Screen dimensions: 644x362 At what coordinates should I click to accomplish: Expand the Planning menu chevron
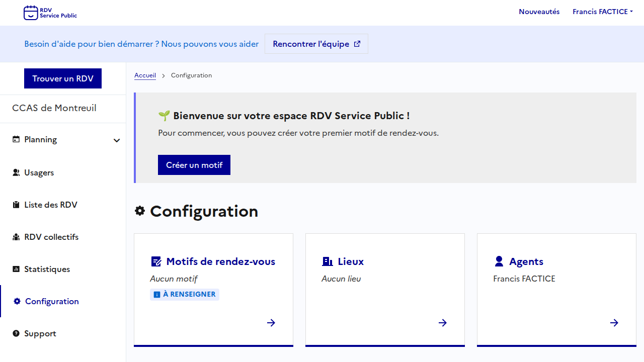point(117,140)
